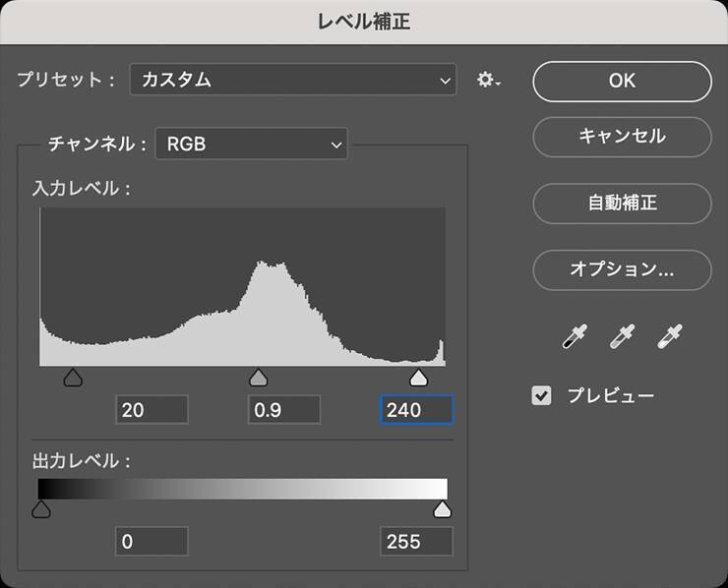Click the output black slider handle
Viewport: 728px width, 588px height.
tap(41, 509)
